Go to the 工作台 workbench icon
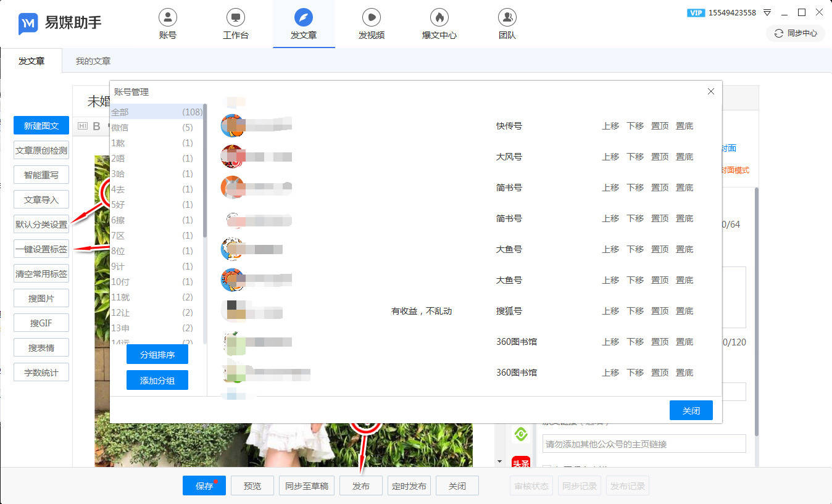Image resolution: width=832 pixels, height=504 pixels. [x=235, y=17]
